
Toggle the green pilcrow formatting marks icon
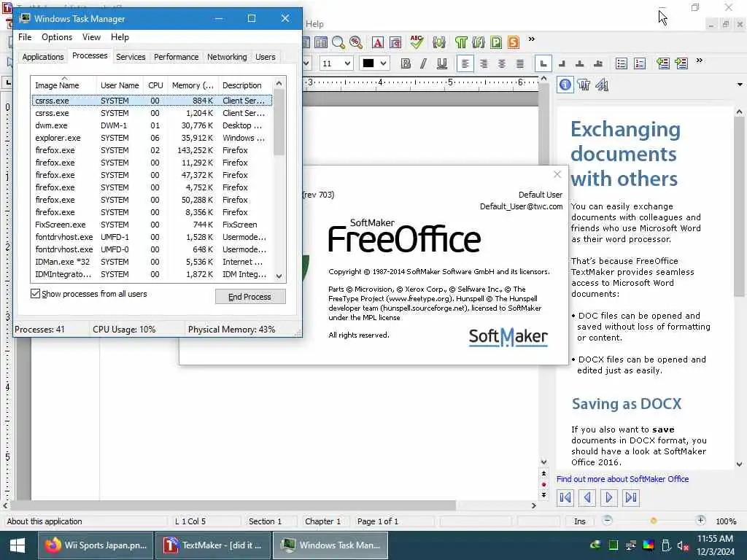(461, 42)
